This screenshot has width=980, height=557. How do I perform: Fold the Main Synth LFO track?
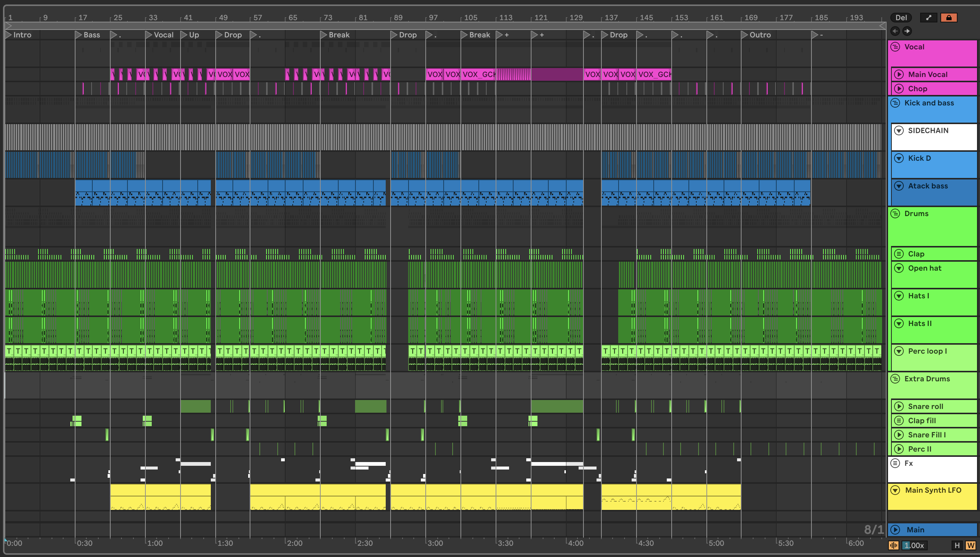(895, 490)
